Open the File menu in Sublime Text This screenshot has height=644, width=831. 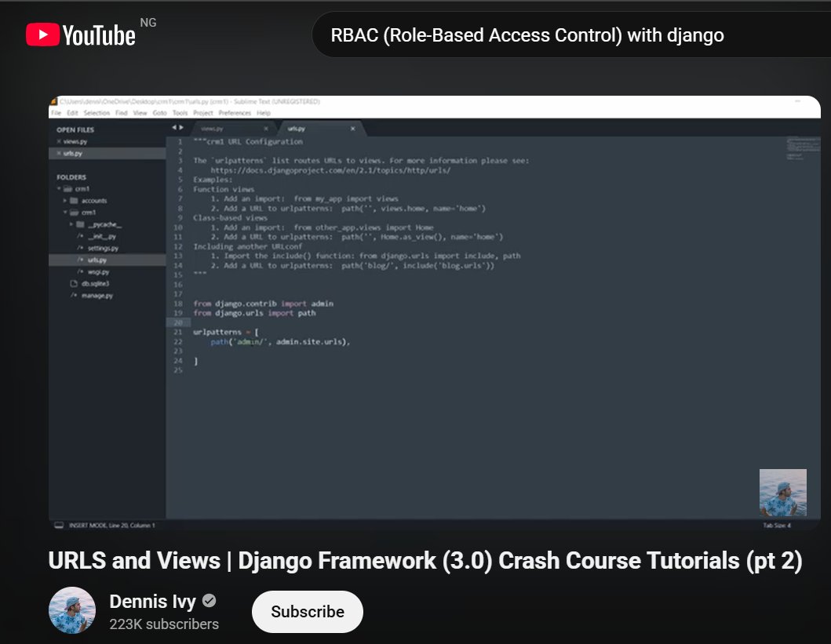pyautogui.click(x=56, y=113)
